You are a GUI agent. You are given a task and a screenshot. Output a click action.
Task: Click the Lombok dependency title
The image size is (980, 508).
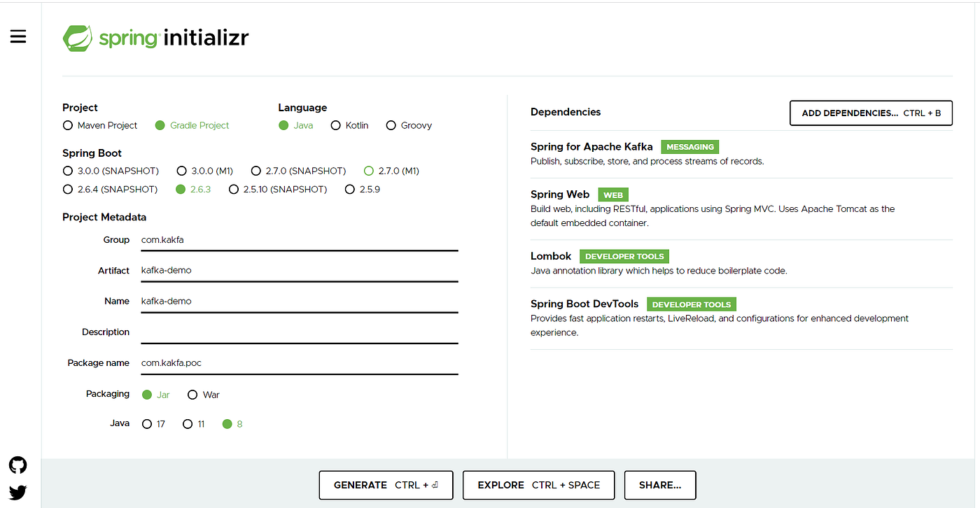tap(551, 256)
